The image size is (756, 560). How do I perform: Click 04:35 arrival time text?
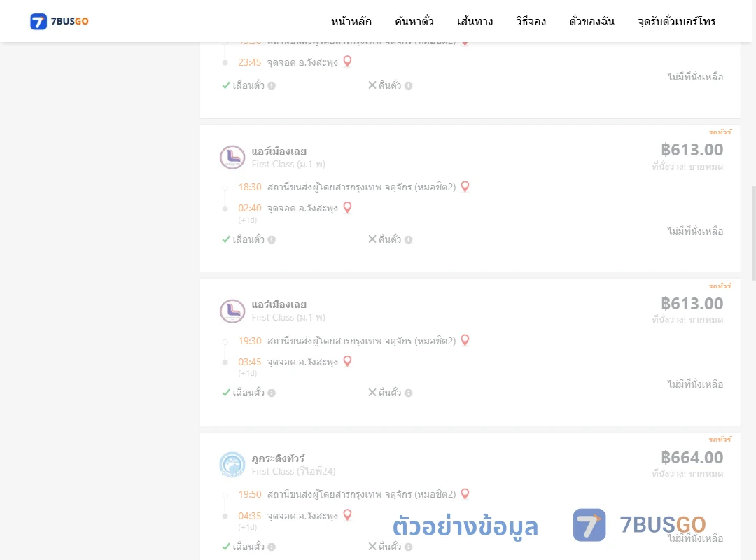(250, 516)
